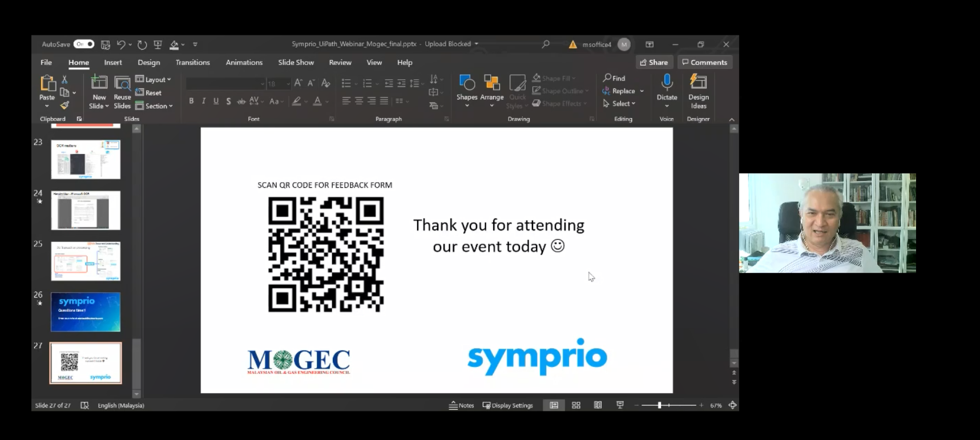Viewport: 980px width, 440px height.
Task: Open the Shapes gallery
Action: (467, 91)
